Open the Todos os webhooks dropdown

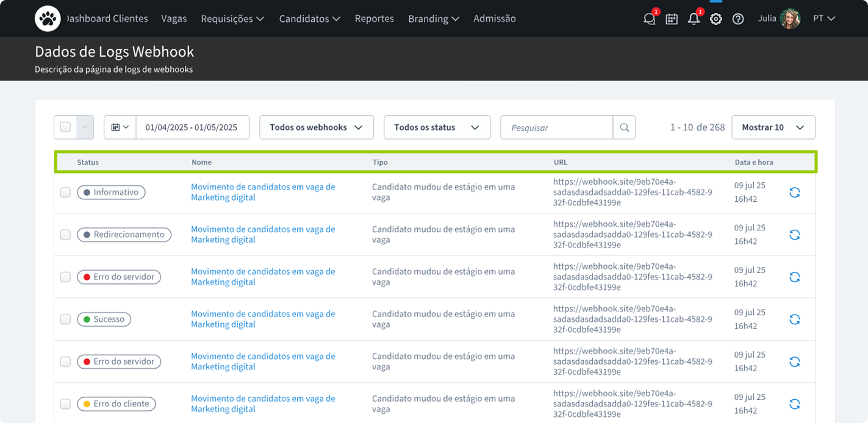coord(316,127)
